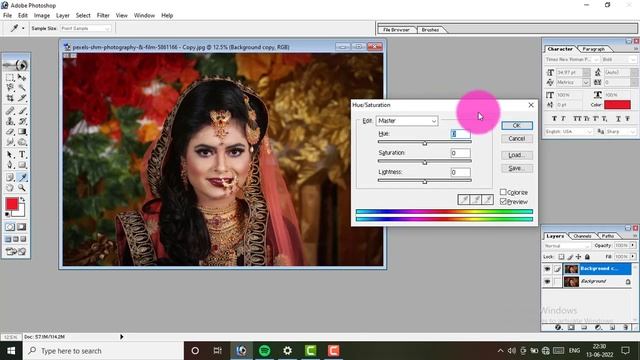This screenshot has width=640, height=360.
Task: Click lock transparent pixels icon
Action: click(561, 257)
